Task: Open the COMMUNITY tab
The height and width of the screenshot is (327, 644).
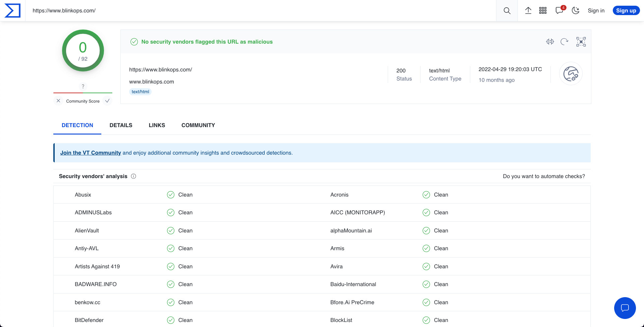Action: click(x=198, y=125)
